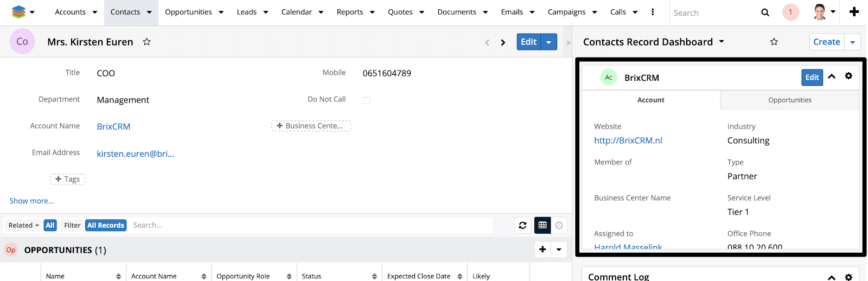Create an opportunity with the subpanel plus

pos(542,250)
